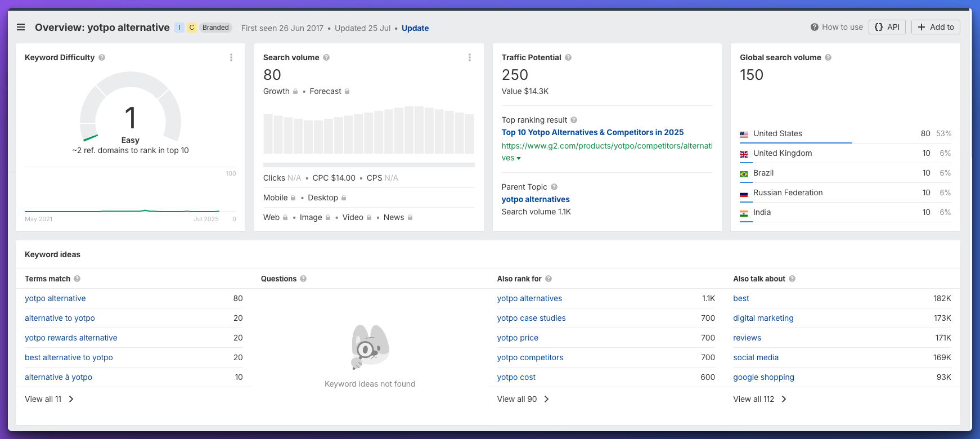The image size is (980, 439).
Task: Open 'social media' keyword link
Action: click(756, 357)
